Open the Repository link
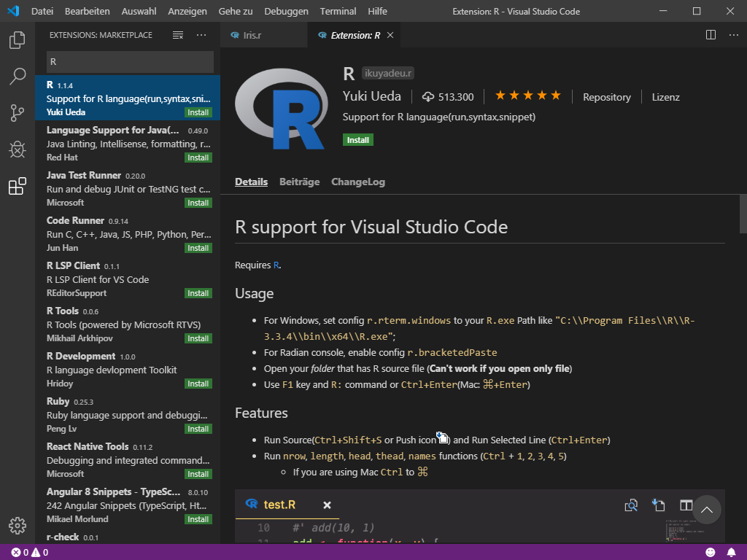Screen dimensions: 747x560 point(606,97)
